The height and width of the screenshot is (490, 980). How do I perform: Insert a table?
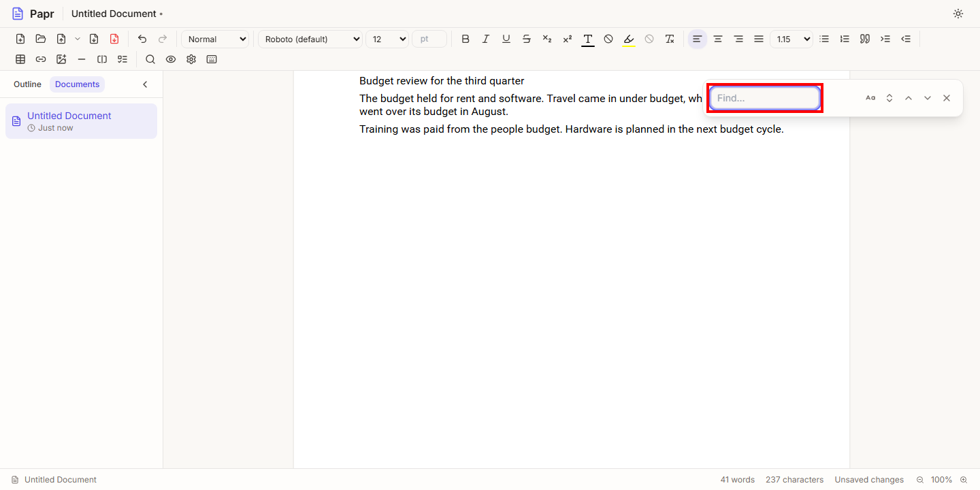click(20, 59)
